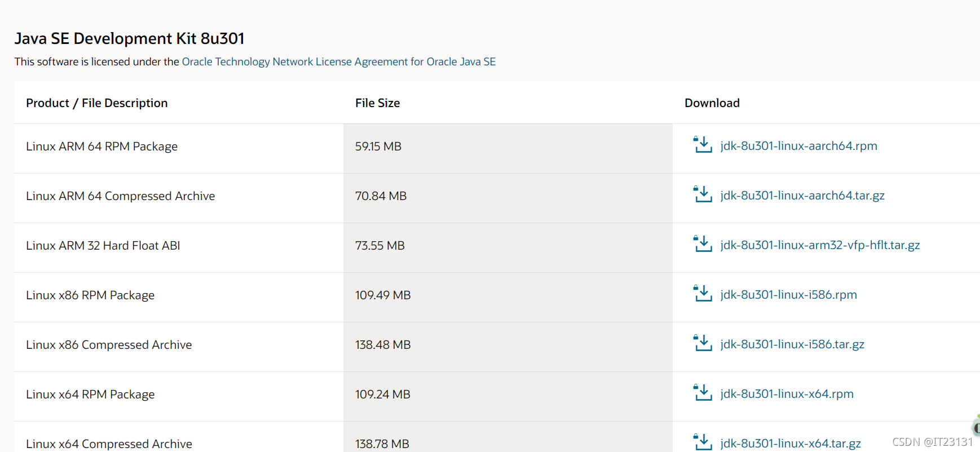Click 'Download' column header
980x452 pixels.
tap(712, 103)
